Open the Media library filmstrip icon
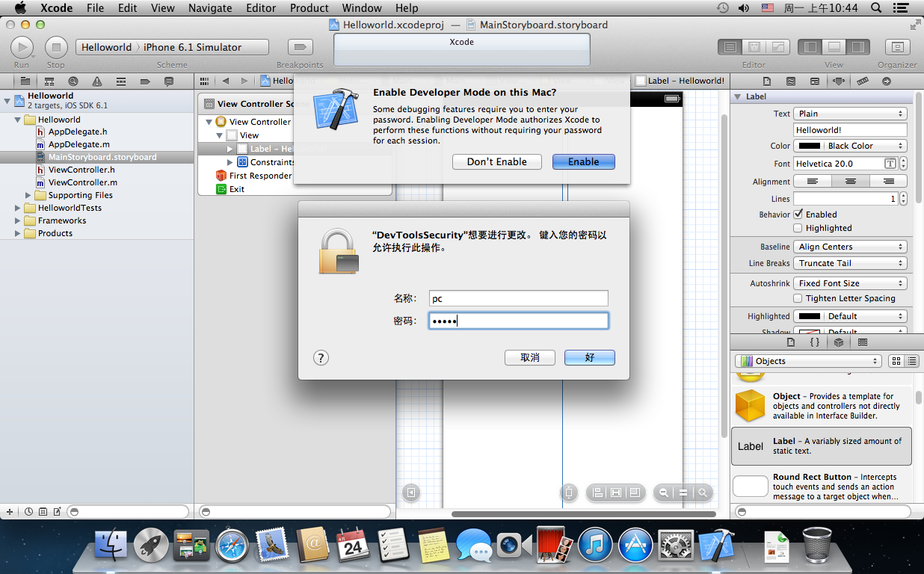 click(863, 342)
